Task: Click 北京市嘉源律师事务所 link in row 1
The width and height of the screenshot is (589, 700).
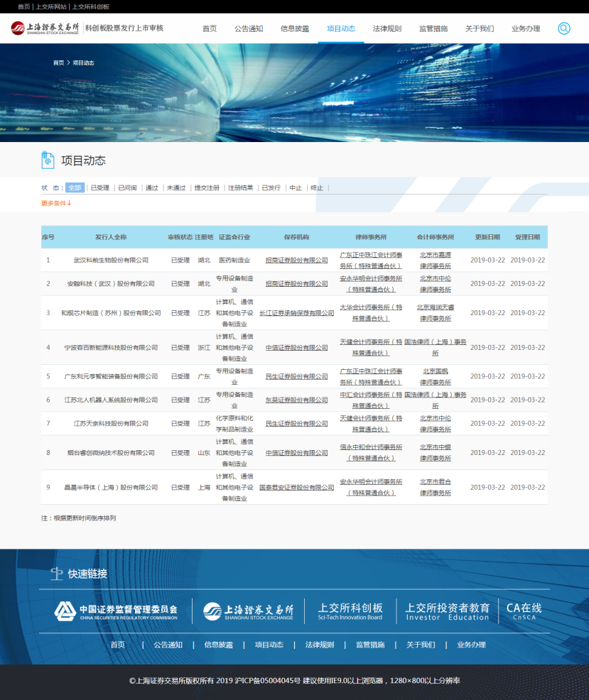Action: (x=436, y=261)
